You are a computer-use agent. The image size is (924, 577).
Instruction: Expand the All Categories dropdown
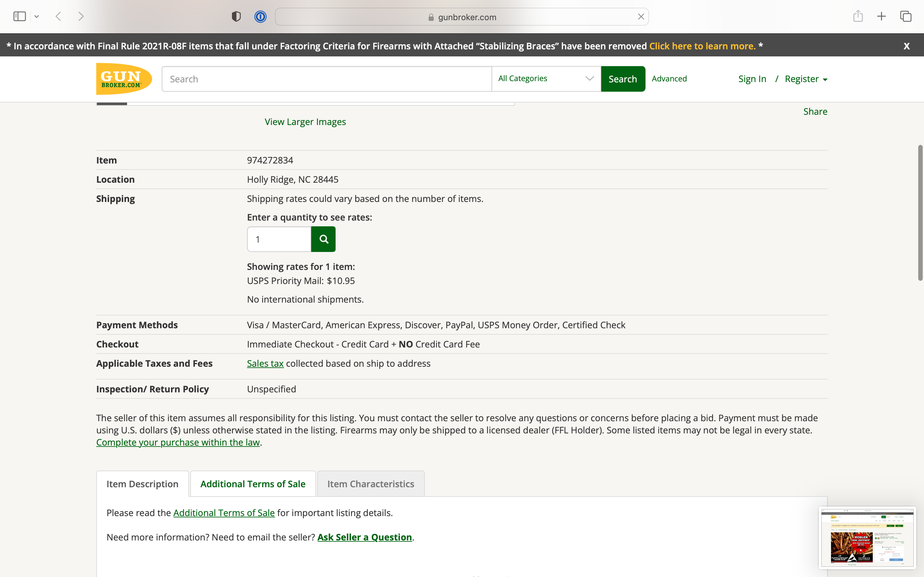pos(546,79)
